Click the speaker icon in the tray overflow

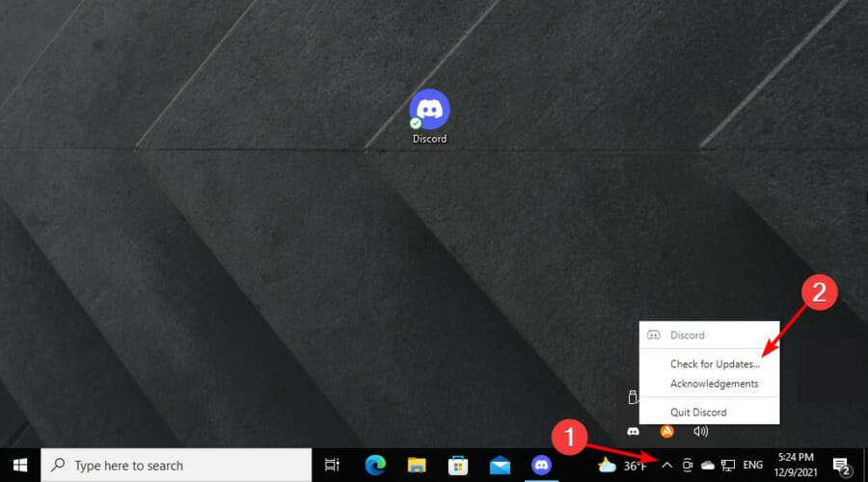701,431
